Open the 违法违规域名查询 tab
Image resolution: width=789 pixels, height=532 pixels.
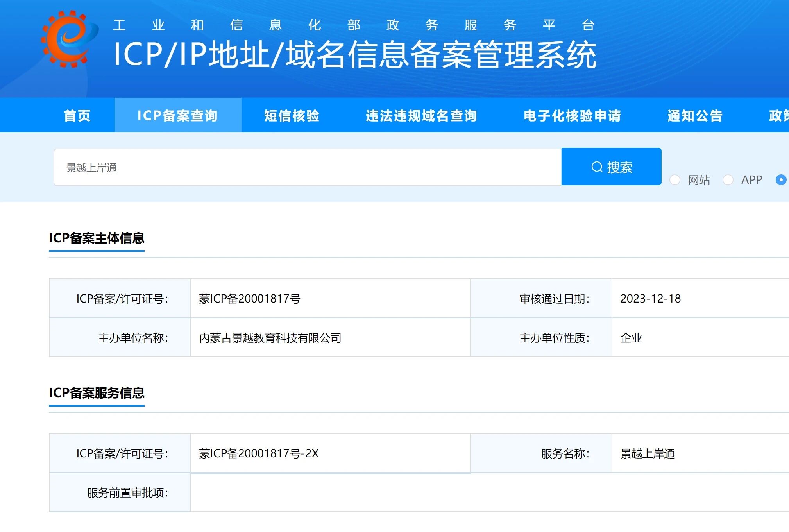coord(421,115)
